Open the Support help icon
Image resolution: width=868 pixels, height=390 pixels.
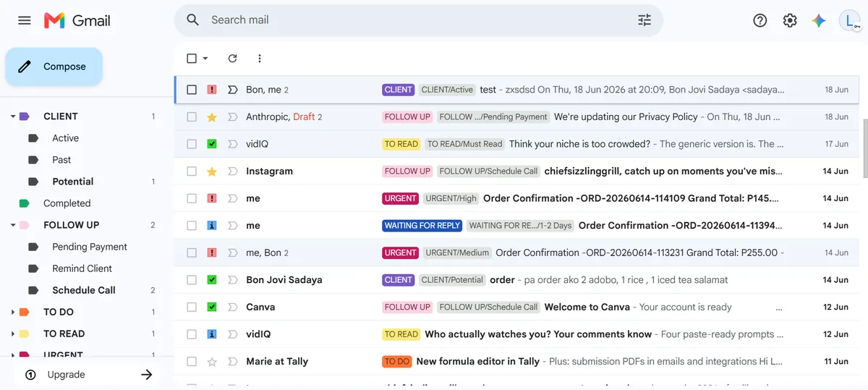pyautogui.click(x=759, y=20)
